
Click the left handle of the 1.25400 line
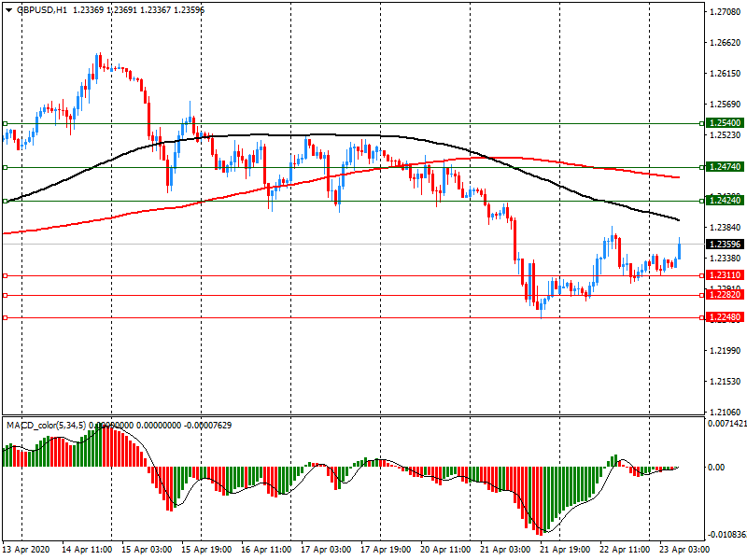(x=6, y=124)
